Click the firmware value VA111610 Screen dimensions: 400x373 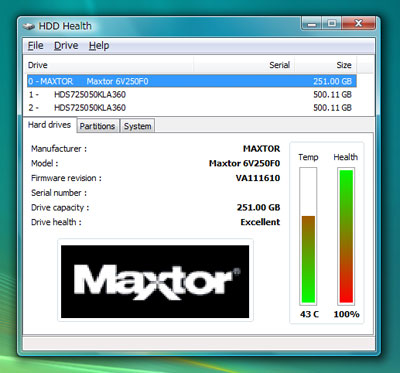click(258, 178)
